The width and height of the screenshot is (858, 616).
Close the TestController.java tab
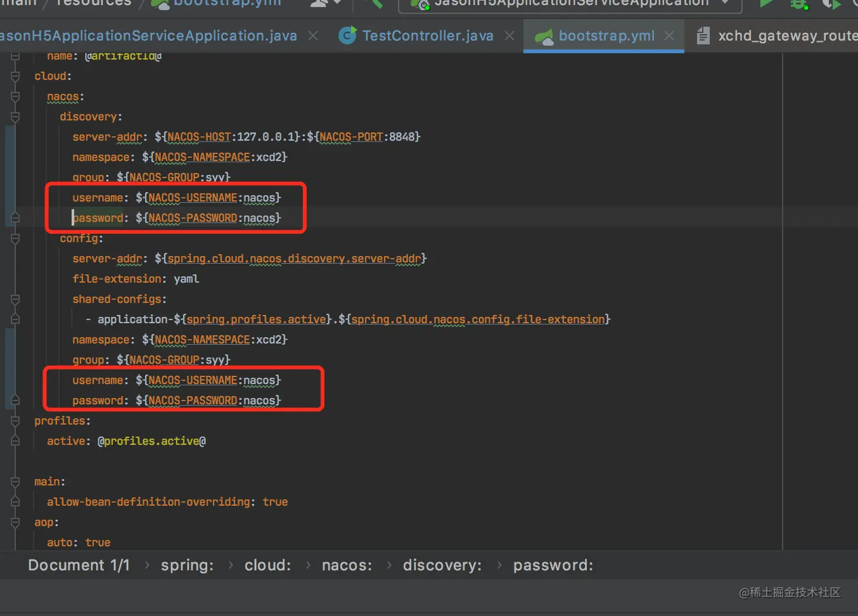tap(509, 36)
